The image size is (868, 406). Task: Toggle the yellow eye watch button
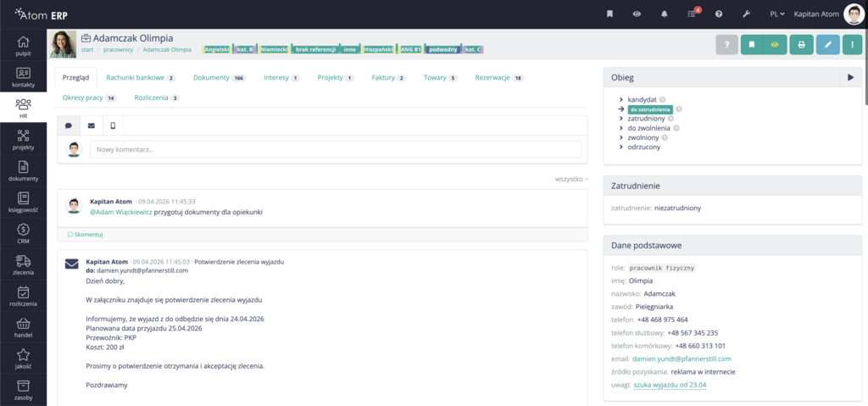tap(773, 45)
